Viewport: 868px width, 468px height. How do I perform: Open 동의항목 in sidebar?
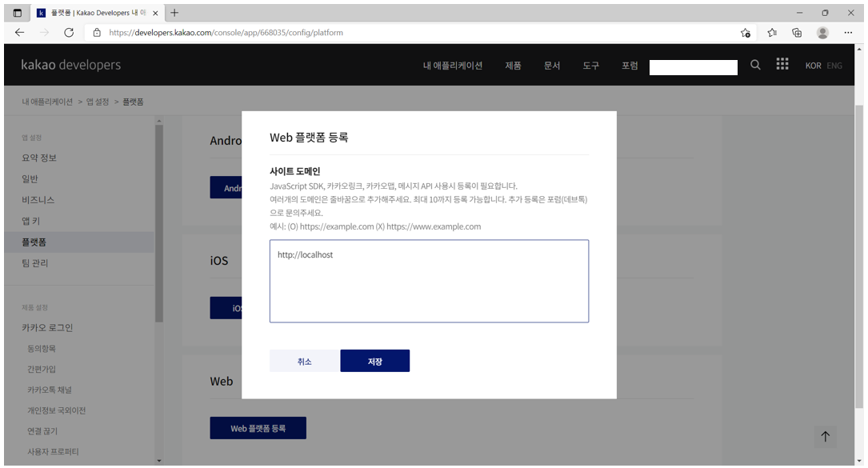pyautogui.click(x=42, y=348)
